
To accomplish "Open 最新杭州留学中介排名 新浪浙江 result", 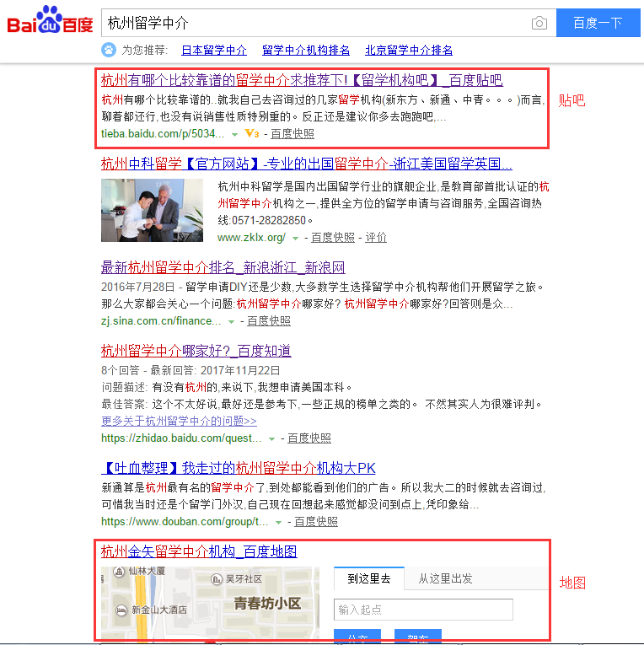I will [x=223, y=267].
